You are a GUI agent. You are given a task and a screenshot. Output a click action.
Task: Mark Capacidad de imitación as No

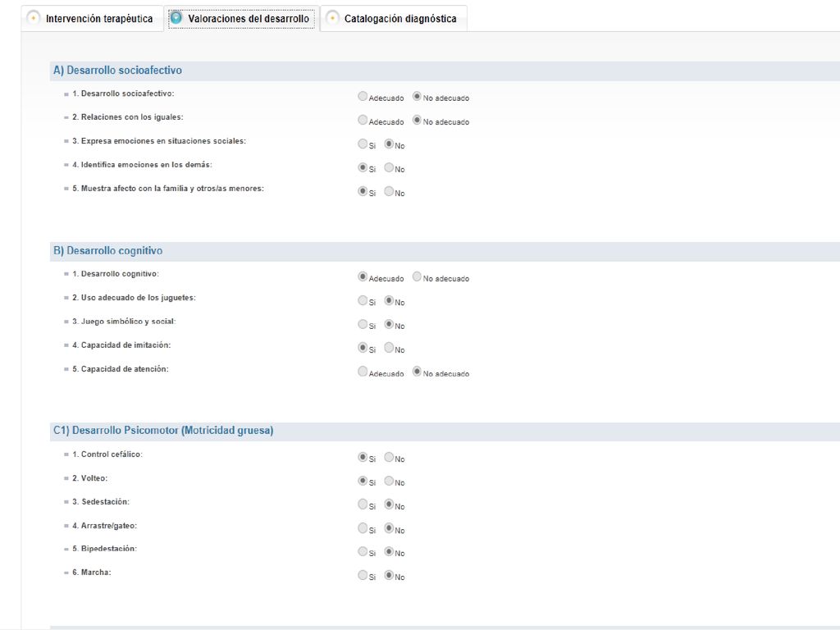click(389, 348)
